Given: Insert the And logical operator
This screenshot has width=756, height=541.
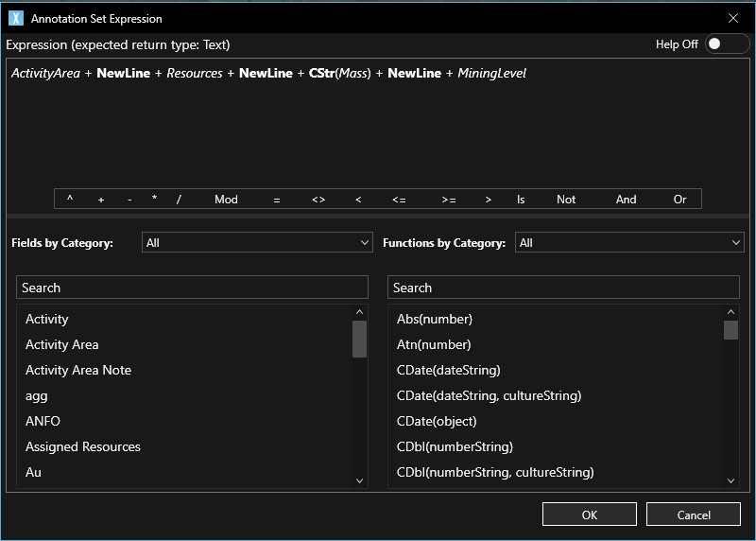Looking at the screenshot, I should [x=627, y=200].
